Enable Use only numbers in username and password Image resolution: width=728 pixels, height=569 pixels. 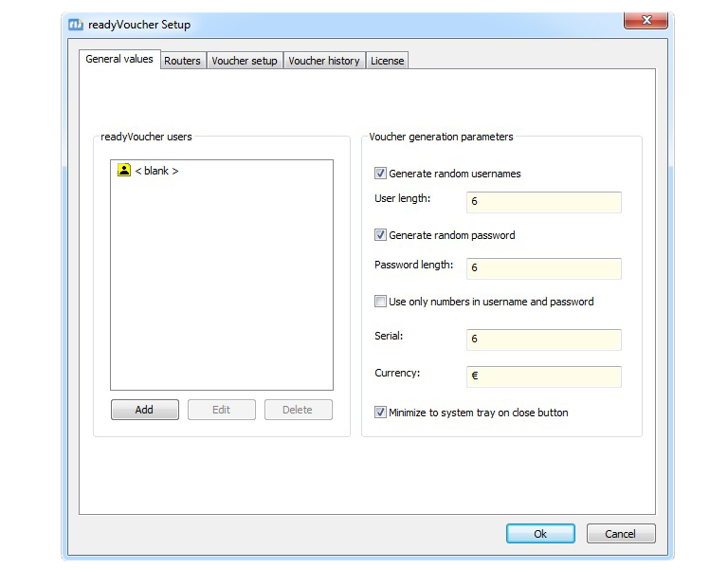click(381, 302)
